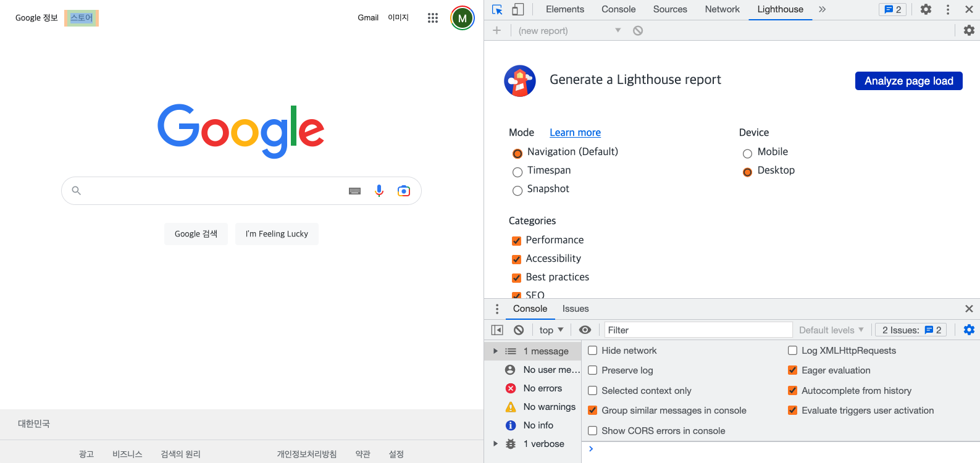Expand the 1 message group
The width and height of the screenshot is (980, 463).
click(495, 351)
